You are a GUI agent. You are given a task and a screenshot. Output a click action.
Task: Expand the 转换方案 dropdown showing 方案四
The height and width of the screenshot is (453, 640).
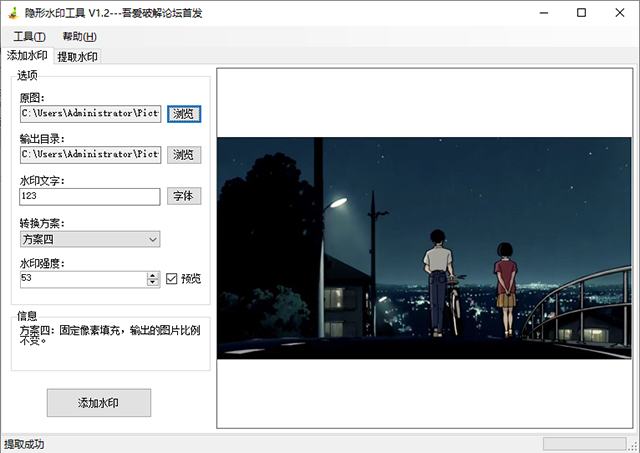click(90, 239)
